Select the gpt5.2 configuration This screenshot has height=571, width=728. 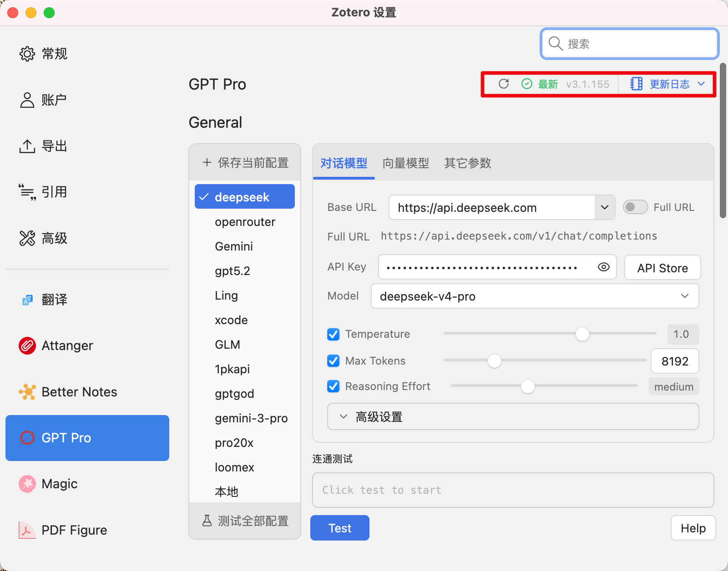[x=245, y=271]
